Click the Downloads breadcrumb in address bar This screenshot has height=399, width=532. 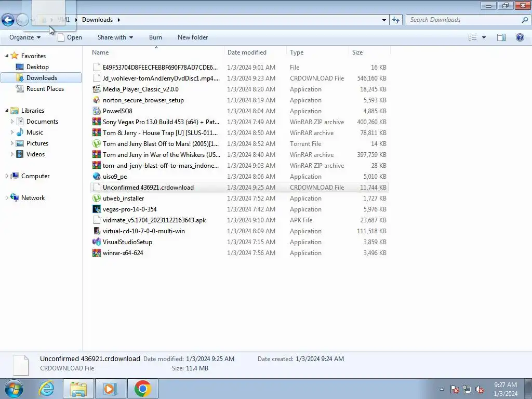tap(97, 20)
